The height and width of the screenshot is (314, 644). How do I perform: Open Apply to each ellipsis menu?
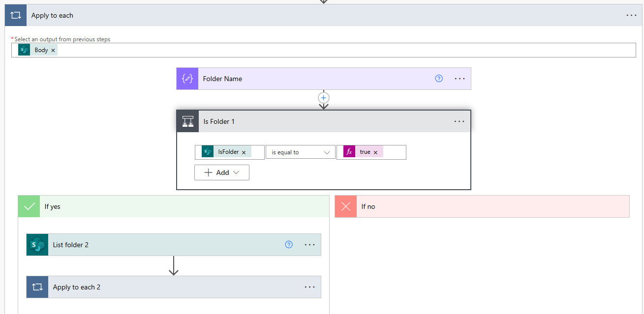point(631,15)
